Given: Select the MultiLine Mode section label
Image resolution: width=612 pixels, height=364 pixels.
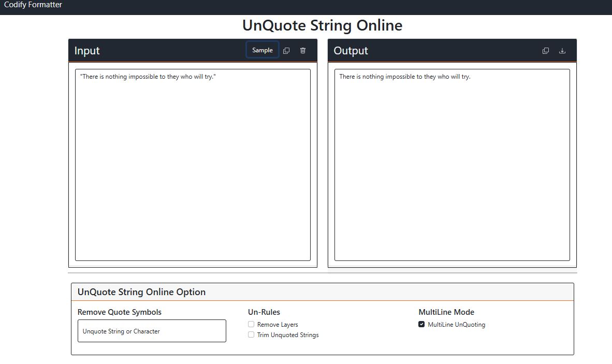Looking at the screenshot, I should coord(446,312).
